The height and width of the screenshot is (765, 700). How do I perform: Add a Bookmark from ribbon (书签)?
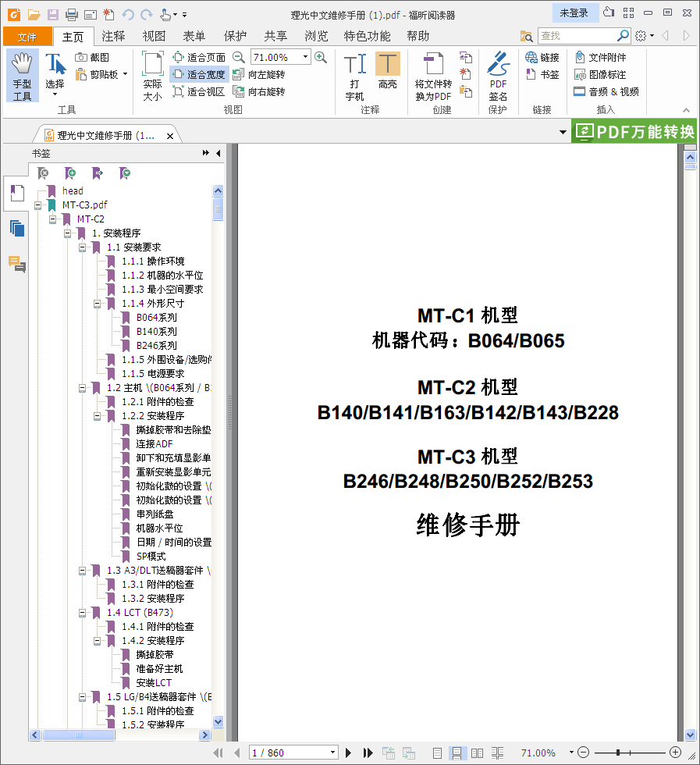coord(542,75)
